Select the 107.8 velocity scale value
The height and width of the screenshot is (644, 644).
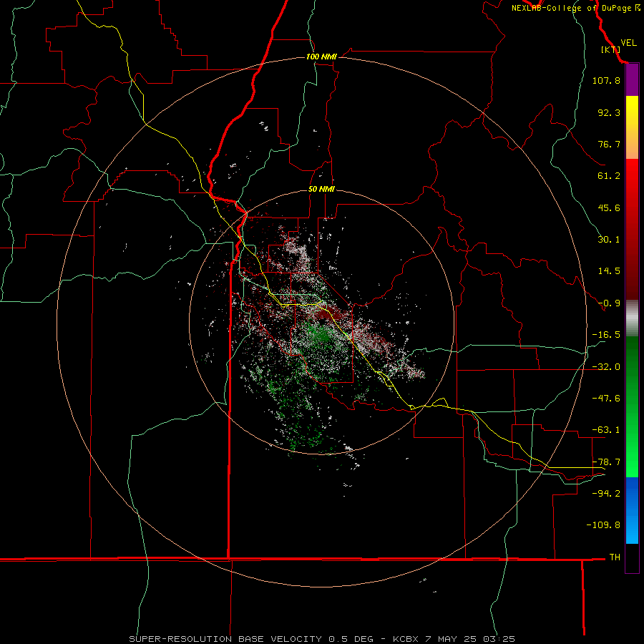606,80
